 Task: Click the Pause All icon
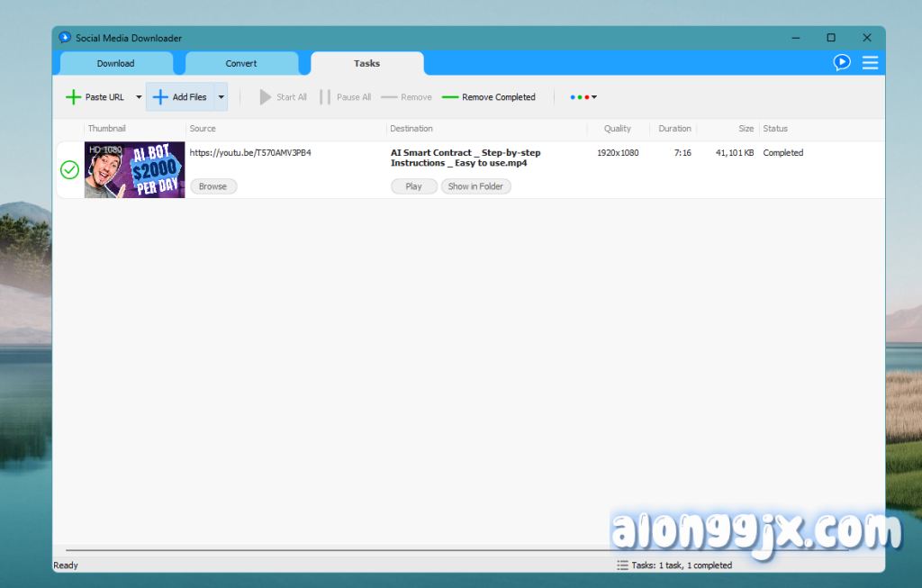(x=325, y=97)
